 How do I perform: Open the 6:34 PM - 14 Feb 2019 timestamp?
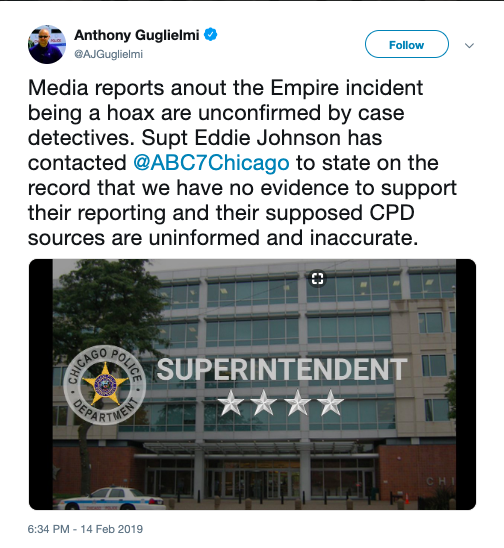pyautogui.click(x=85, y=529)
